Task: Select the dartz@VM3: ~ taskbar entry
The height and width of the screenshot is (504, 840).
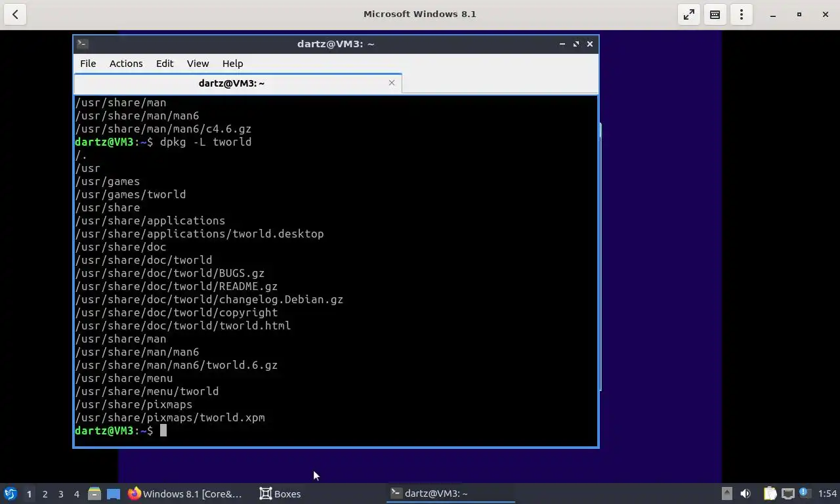Action: pos(451,493)
